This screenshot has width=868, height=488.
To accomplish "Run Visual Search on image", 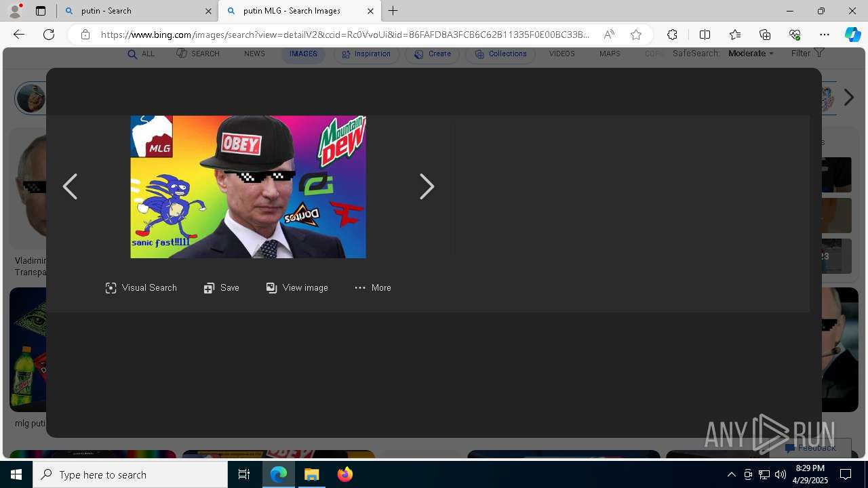I will click(x=141, y=288).
